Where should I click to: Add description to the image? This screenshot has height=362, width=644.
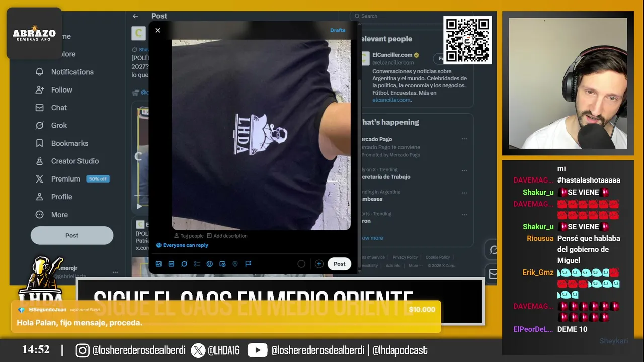tap(227, 236)
